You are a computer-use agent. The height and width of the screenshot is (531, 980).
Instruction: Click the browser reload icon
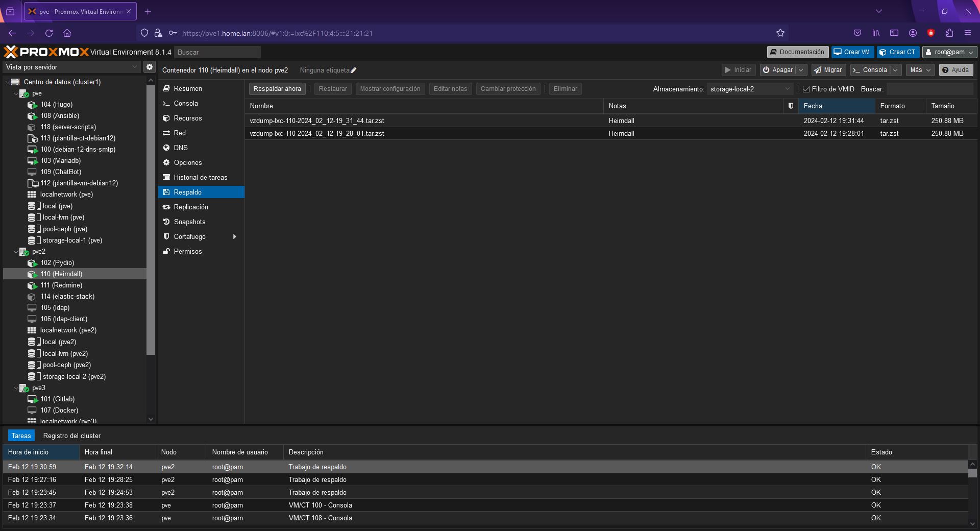49,33
